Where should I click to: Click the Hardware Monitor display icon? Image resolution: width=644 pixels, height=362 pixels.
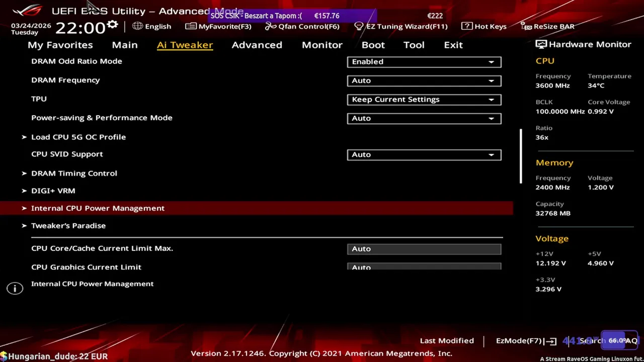coord(541,44)
